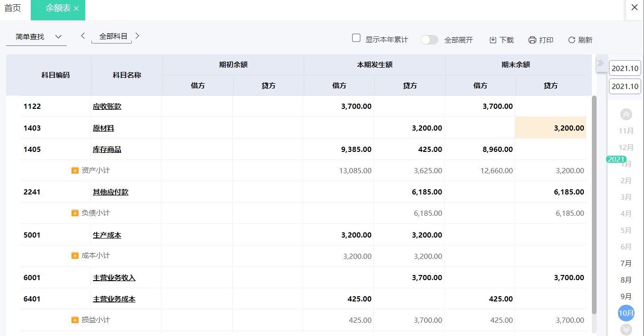Click the 资产小计 subtotal icon
This screenshot has height=336, width=644.
tap(75, 170)
